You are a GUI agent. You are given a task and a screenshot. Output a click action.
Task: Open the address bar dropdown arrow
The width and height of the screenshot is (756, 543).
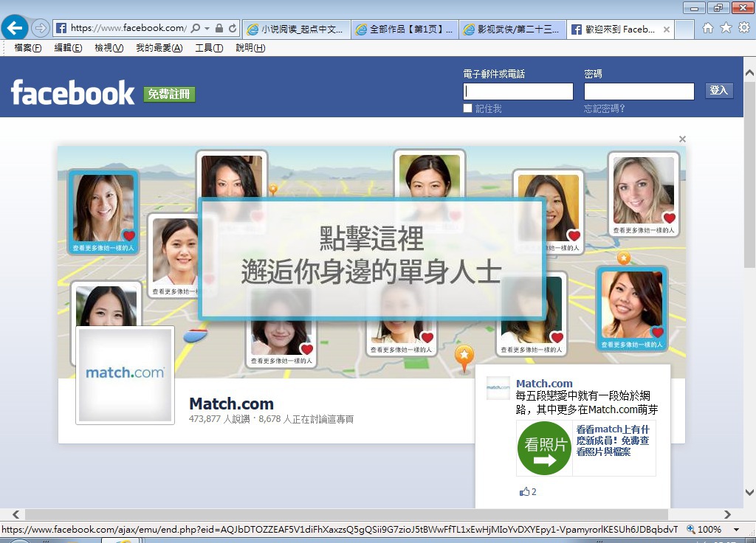point(207,29)
